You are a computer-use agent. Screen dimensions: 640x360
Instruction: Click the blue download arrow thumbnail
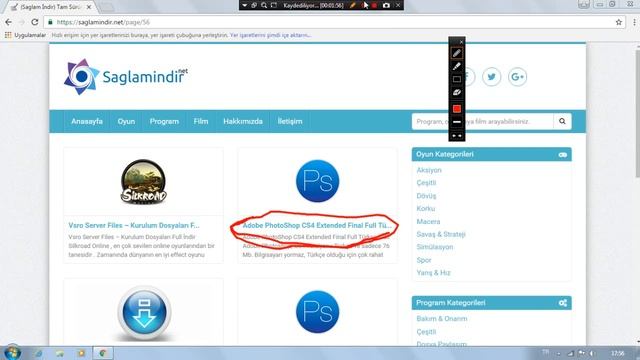pos(144,312)
